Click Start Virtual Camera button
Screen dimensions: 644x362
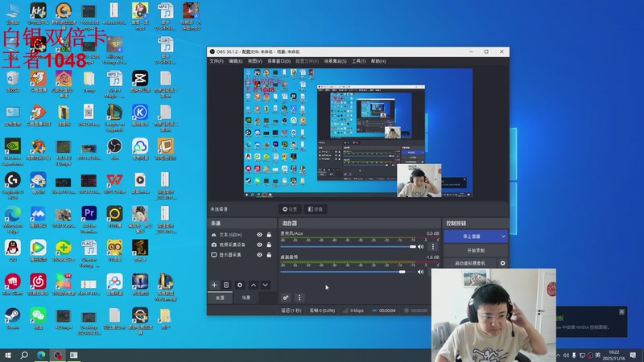470,263
